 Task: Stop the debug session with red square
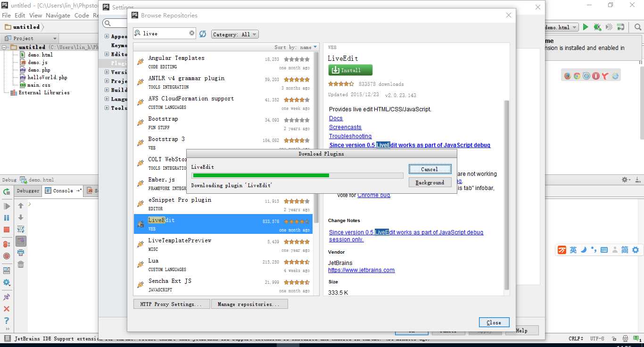[7, 230]
